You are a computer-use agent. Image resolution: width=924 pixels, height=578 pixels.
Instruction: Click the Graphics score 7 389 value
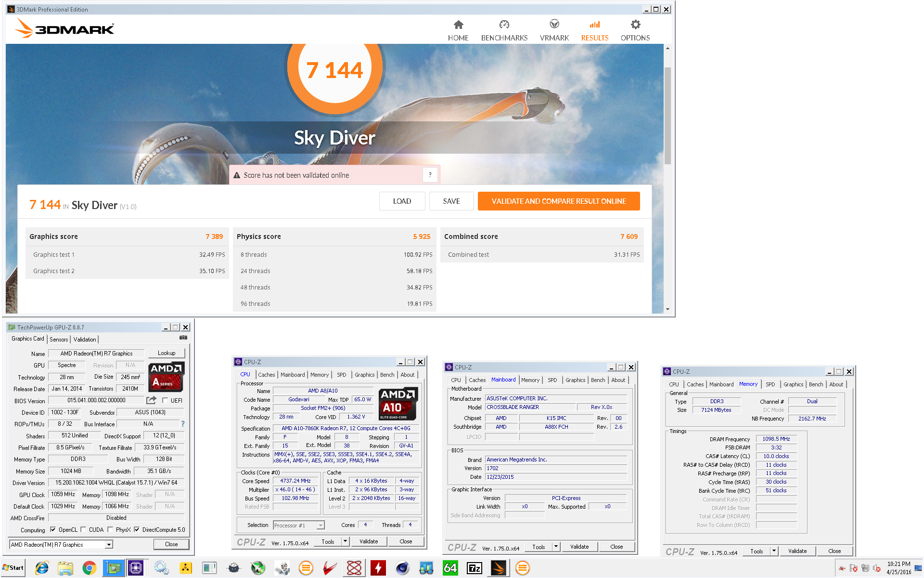click(x=214, y=236)
